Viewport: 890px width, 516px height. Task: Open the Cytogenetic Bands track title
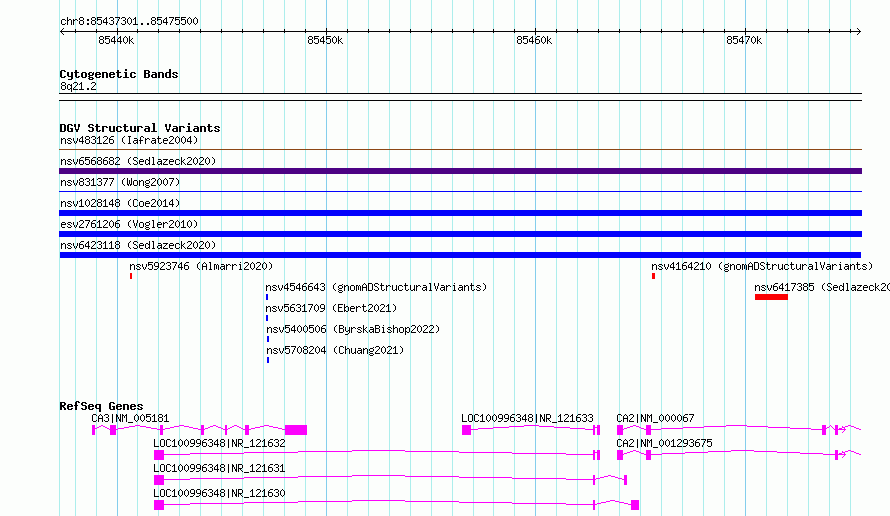[119, 74]
